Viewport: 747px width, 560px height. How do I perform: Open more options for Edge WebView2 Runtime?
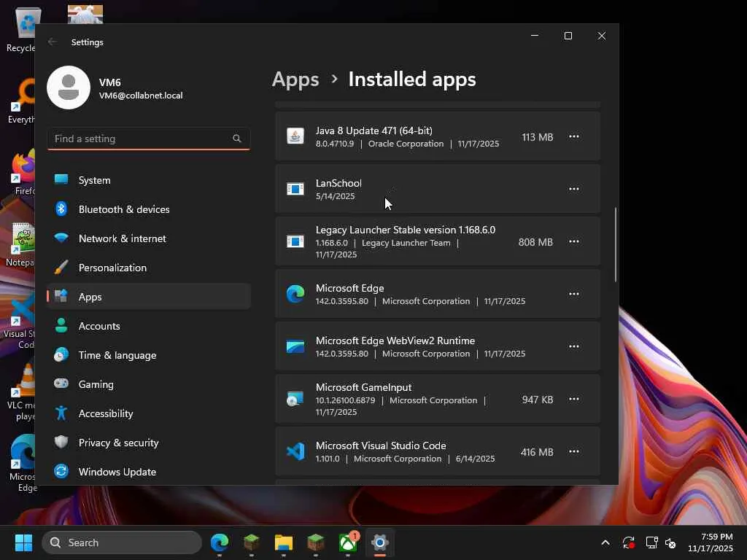(x=573, y=346)
